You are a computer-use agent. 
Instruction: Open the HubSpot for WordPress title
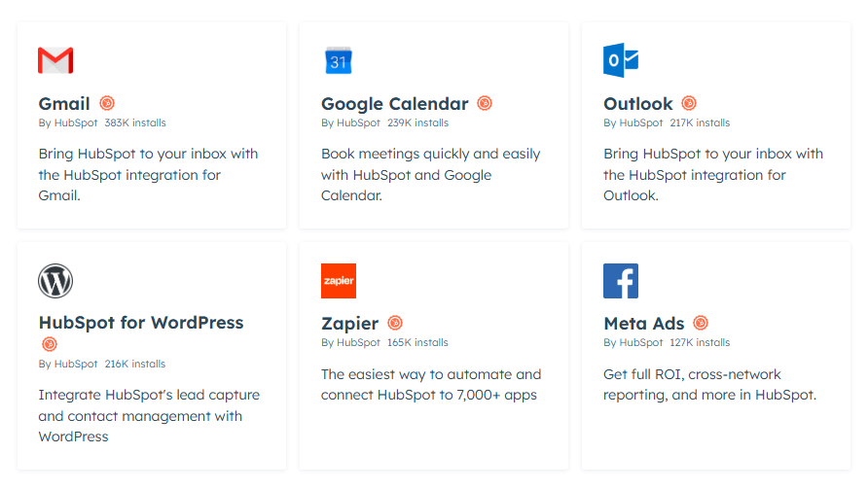tap(141, 323)
